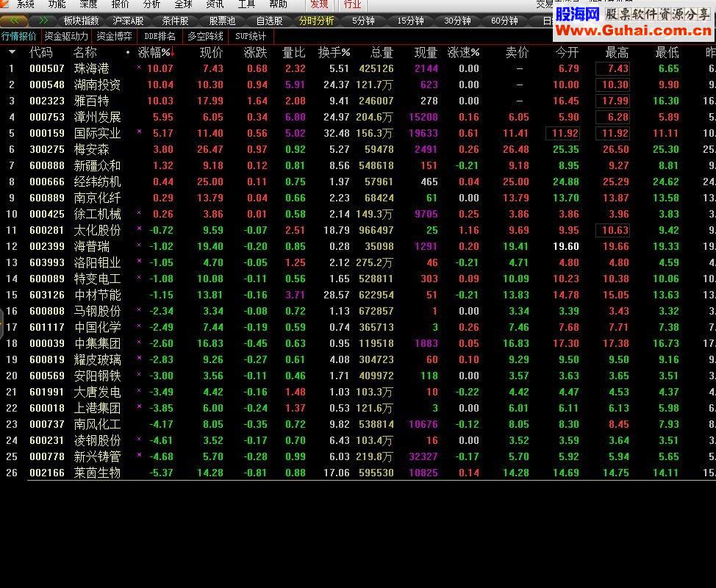This screenshot has width=716, height=588.
Task: Switch to the DDE排名 tab
Action: [160, 36]
